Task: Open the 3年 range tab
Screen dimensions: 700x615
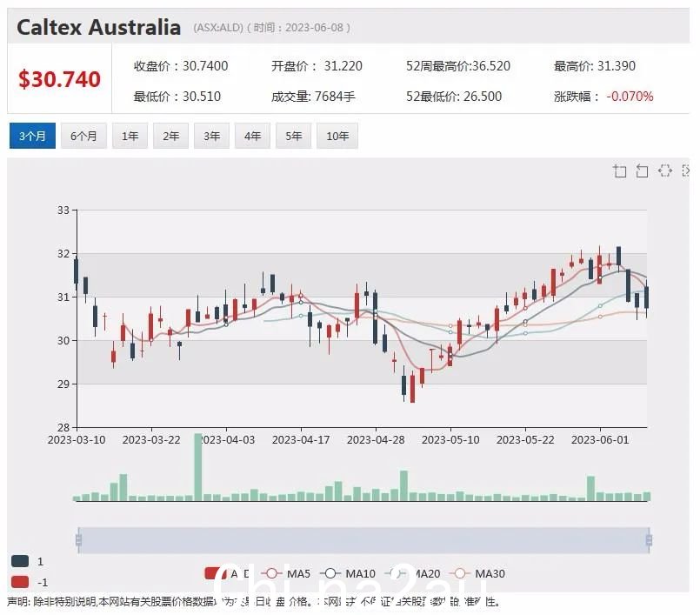Action: 211,136
